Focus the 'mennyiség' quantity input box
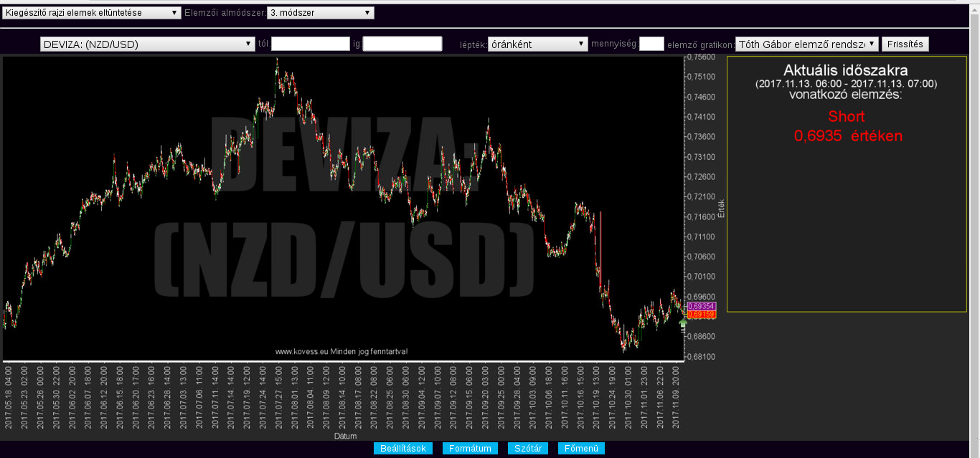 [x=651, y=44]
